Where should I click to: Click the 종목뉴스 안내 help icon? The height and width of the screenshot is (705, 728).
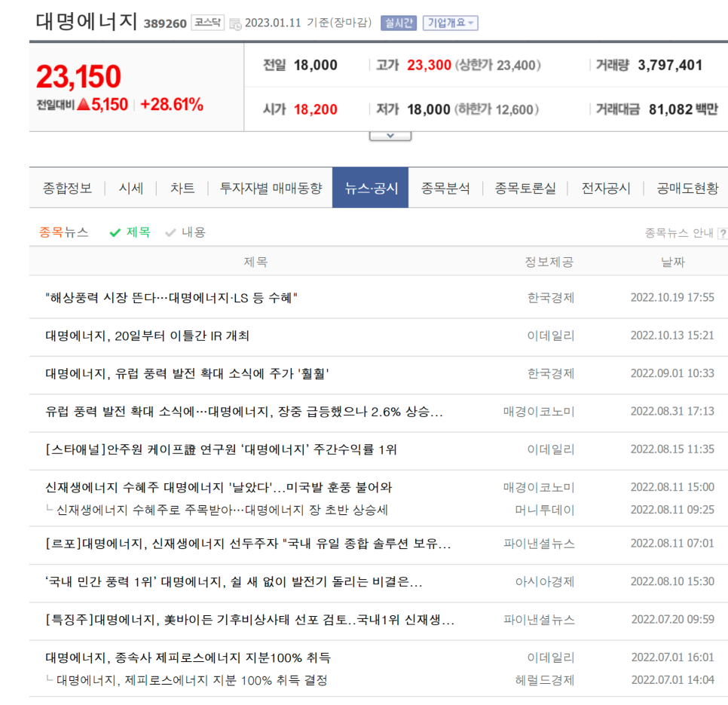[723, 233]
